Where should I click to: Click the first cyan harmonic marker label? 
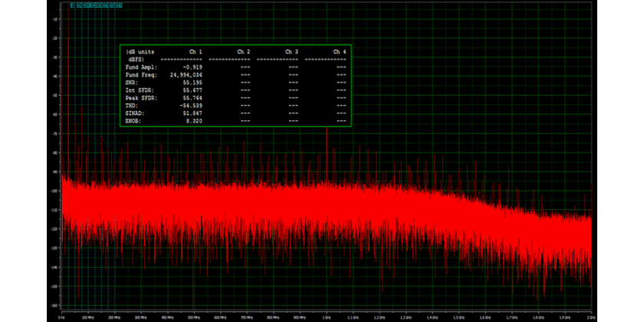[x=72, y=5]
